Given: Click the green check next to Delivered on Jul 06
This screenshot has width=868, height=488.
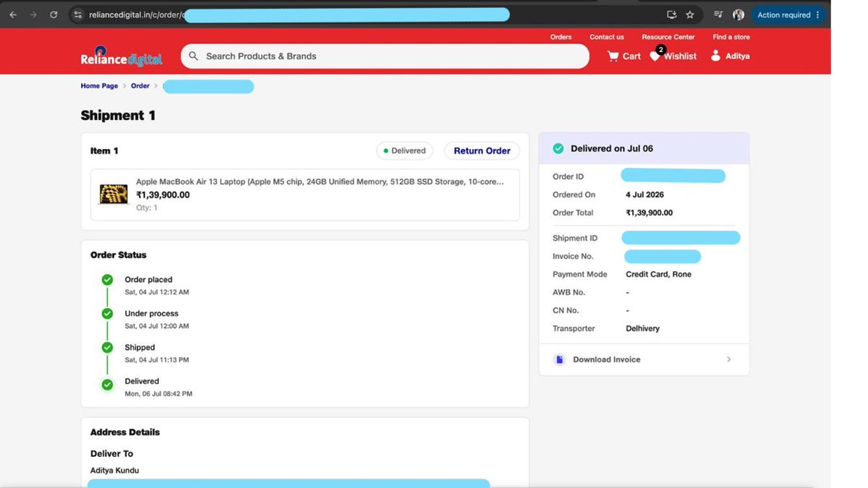Looking at the screenshot, I should click(x=558, y=148).
